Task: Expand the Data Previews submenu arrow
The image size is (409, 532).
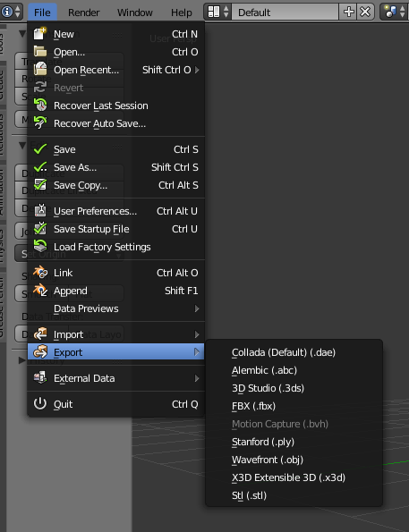Action: click(x=197, y=308)
